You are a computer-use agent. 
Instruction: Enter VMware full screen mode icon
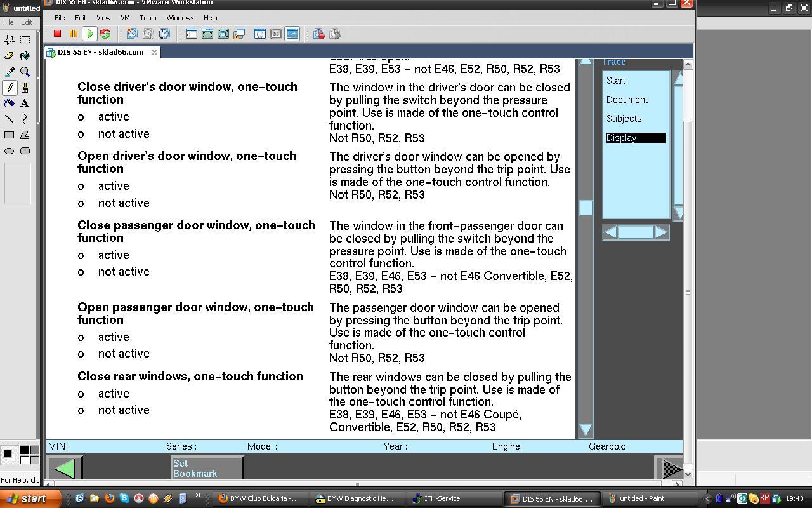point(223,34)
